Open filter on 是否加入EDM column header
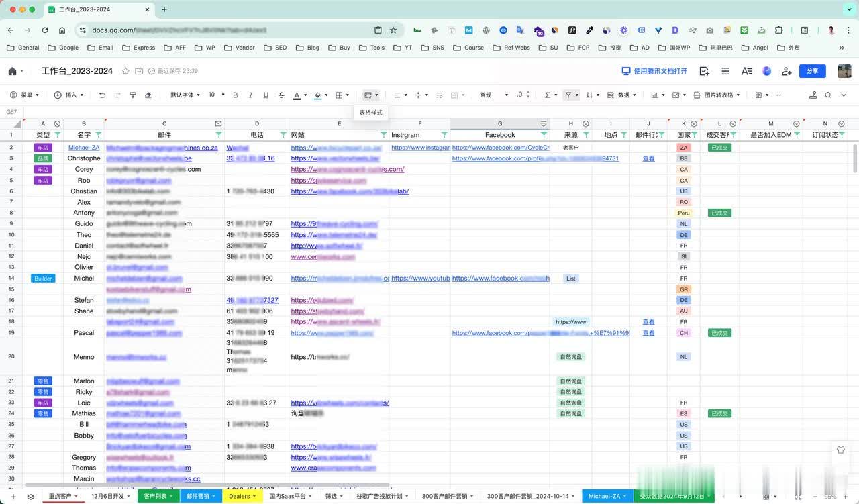859x504 pixels. (x=797, y=135)
